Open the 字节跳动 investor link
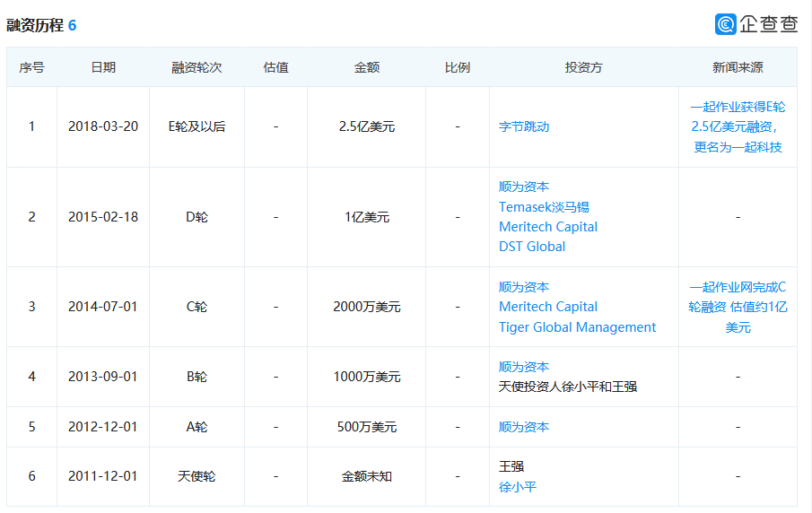 coord(524,126)
